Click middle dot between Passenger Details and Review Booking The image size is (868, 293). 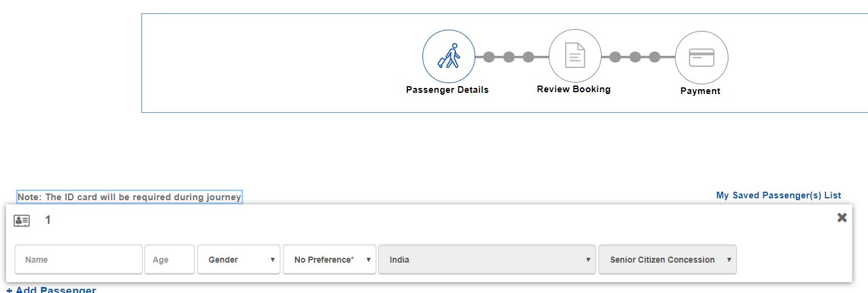(509, 57)
